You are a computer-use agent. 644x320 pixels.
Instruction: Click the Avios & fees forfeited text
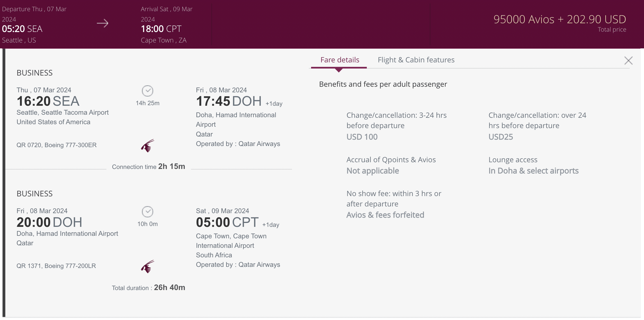385,215
